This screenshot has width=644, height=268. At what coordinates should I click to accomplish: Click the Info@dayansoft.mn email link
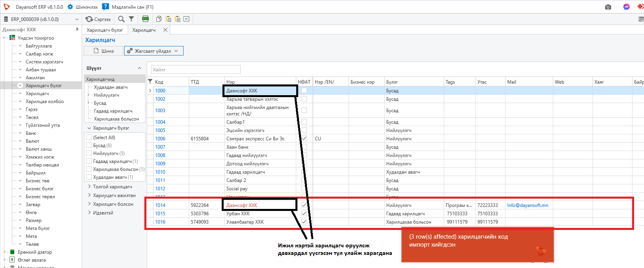click(528, 205)
